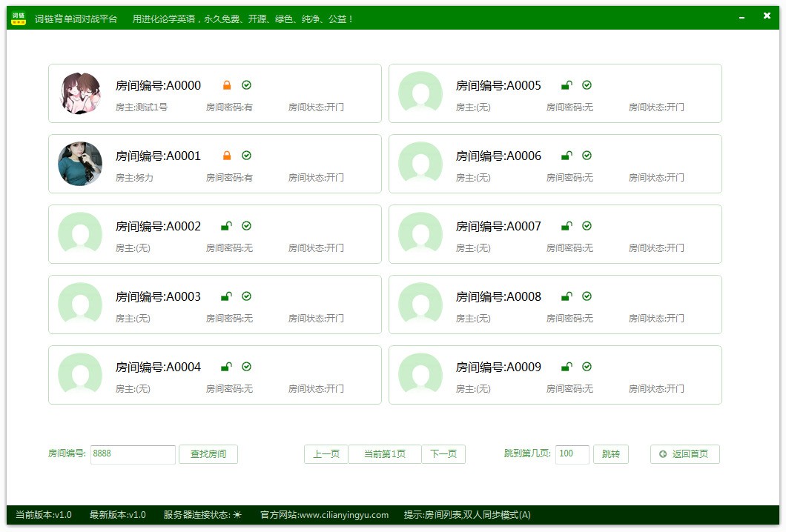The height and width of the screenshot is (532, 786).
Task: Click the check-circle status icon for room A0001
Action: coord(246,156)
